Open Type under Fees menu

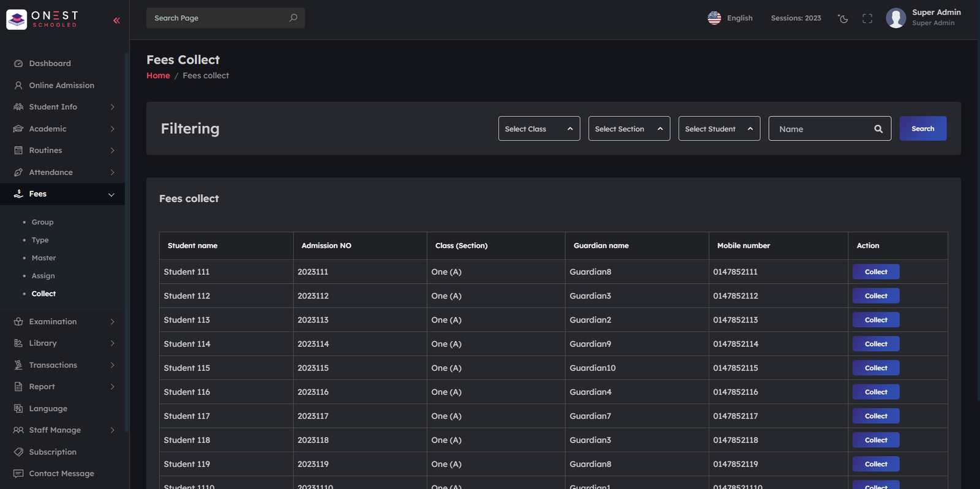click(40, 240)
